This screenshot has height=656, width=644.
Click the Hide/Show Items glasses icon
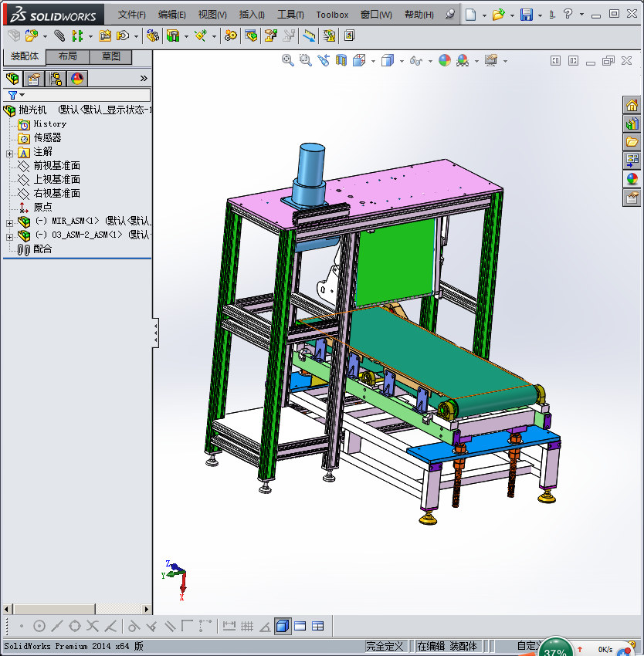coord(415,61)
